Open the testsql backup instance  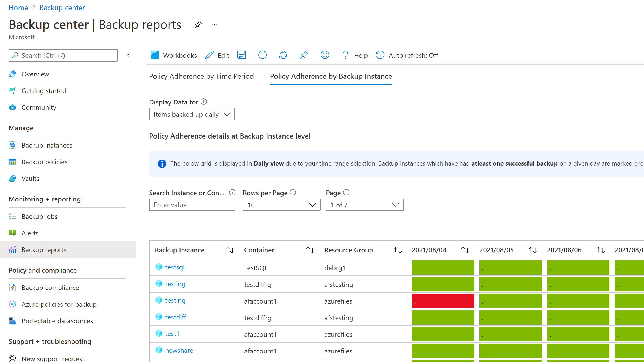[175, 267]
